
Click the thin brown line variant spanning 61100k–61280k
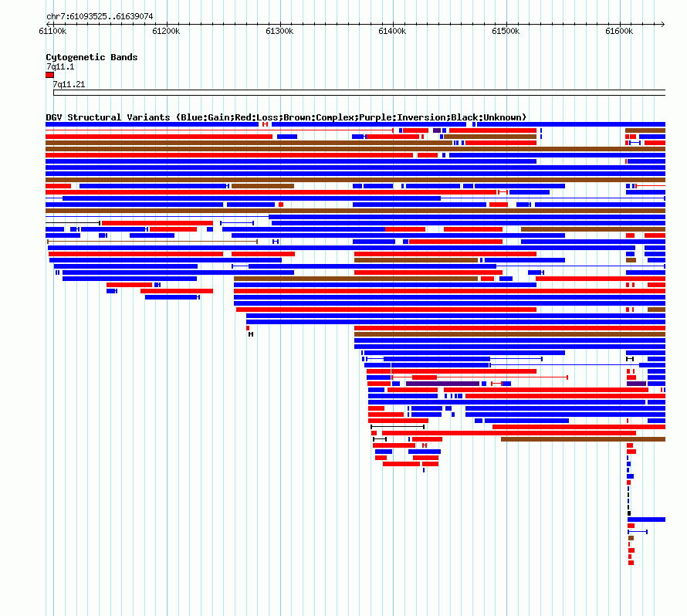(153, 242)
